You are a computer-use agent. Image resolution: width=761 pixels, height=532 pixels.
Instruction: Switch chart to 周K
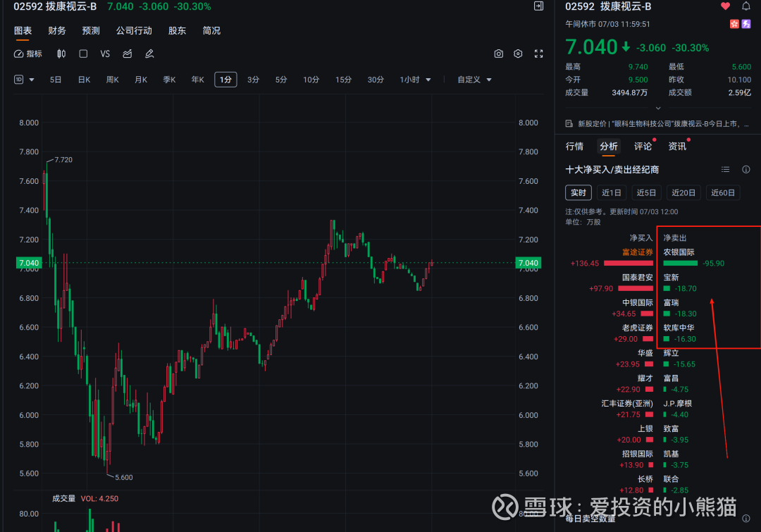click(112, 80)
